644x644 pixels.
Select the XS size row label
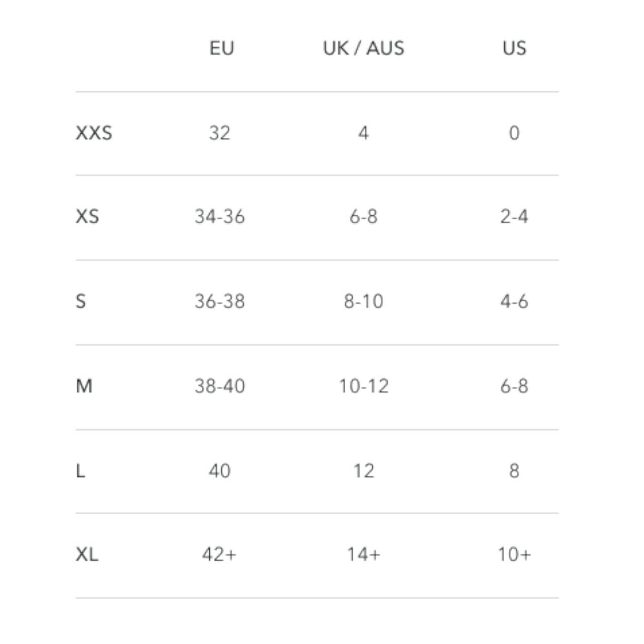click(x=88, y=217)
